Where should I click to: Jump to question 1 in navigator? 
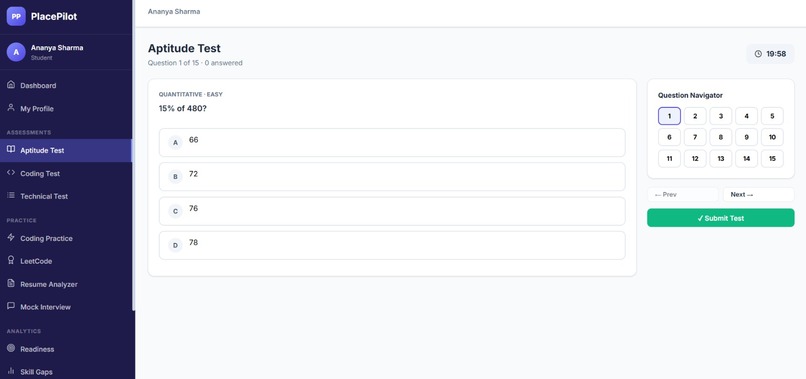669,116
